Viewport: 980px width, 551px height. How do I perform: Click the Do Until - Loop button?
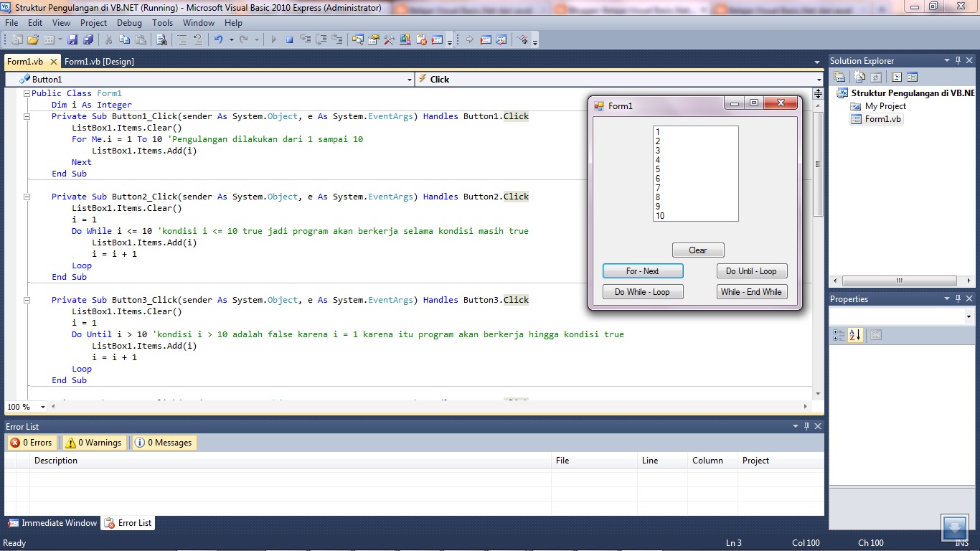pyautogui.click(x=752, y=271)
